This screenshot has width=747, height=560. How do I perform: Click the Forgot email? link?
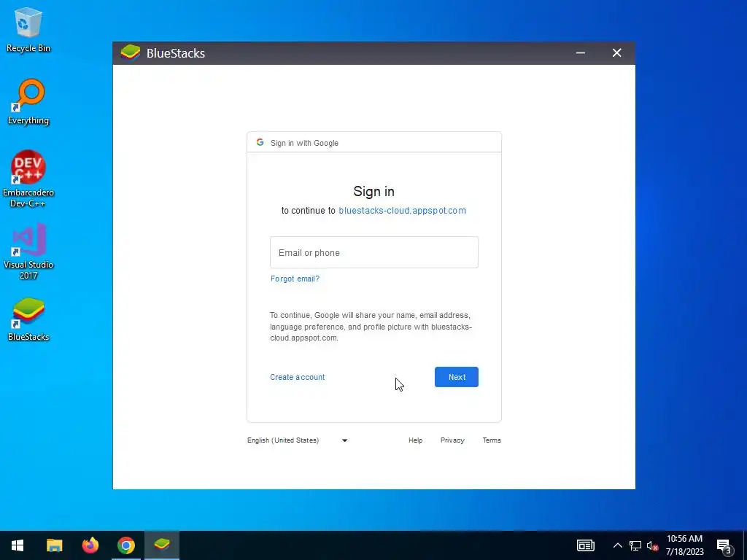point(295,279)
